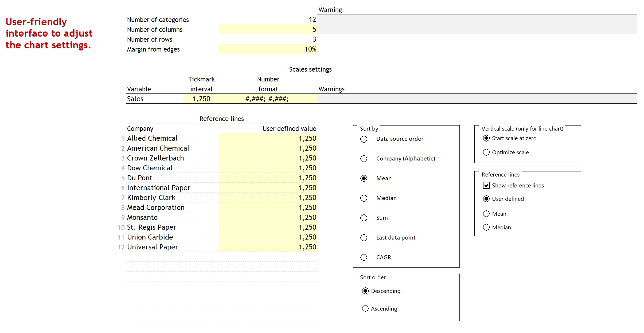Click Dow Chemical user defined value cell
This screenshot has height=333, width=644.
point(268,168)
